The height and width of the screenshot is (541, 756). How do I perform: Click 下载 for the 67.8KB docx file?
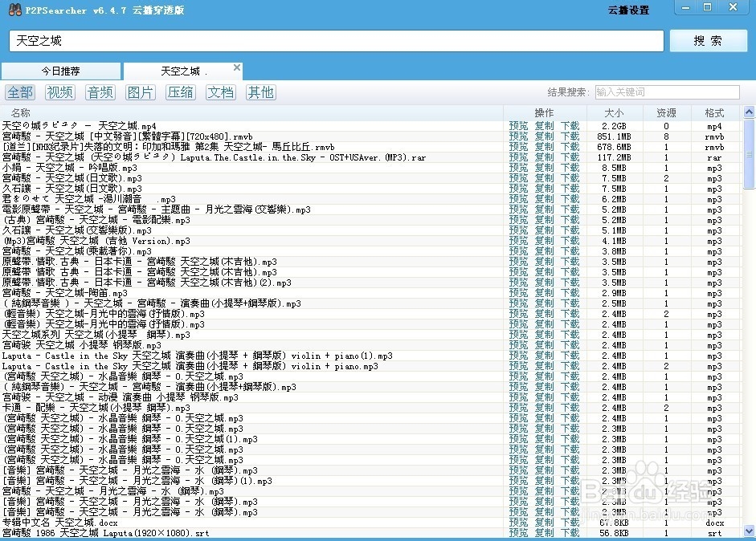570,523
